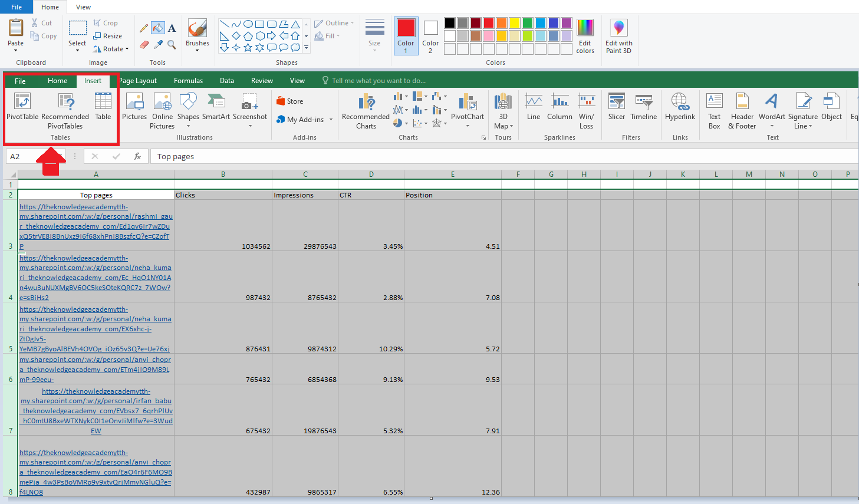Switch to the Formulas ribbon tab
859x504 pixels.
188,80
